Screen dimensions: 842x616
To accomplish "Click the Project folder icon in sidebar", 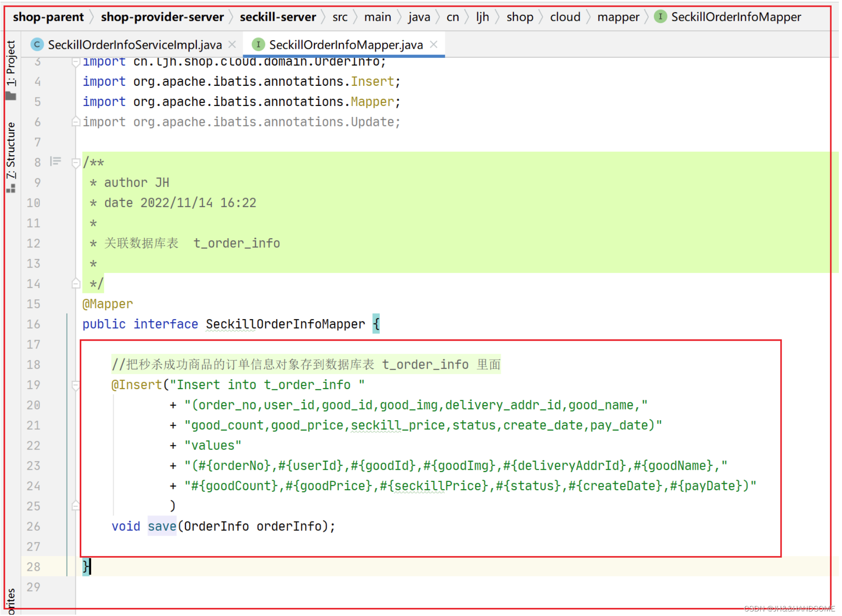I will [11, 96].
